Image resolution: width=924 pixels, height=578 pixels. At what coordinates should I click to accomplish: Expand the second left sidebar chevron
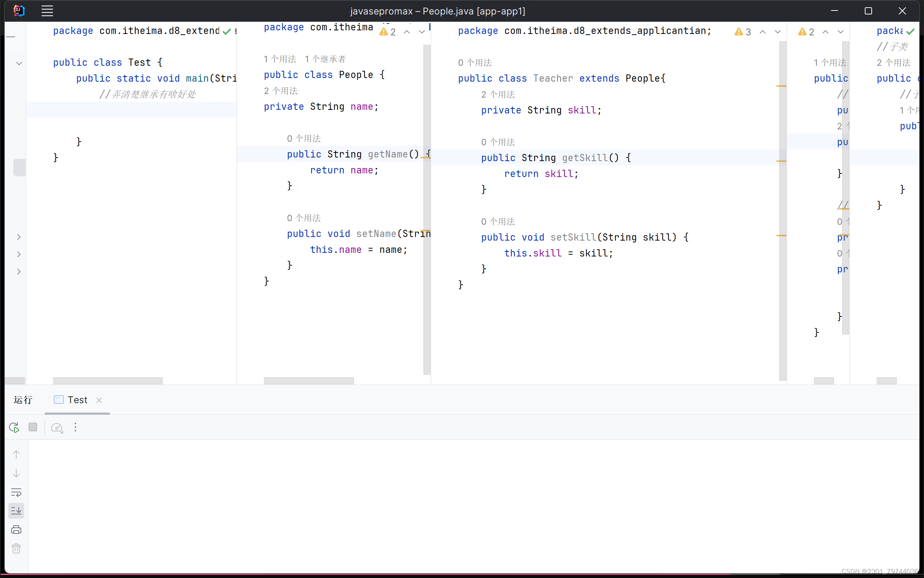(x=19, y=254)
